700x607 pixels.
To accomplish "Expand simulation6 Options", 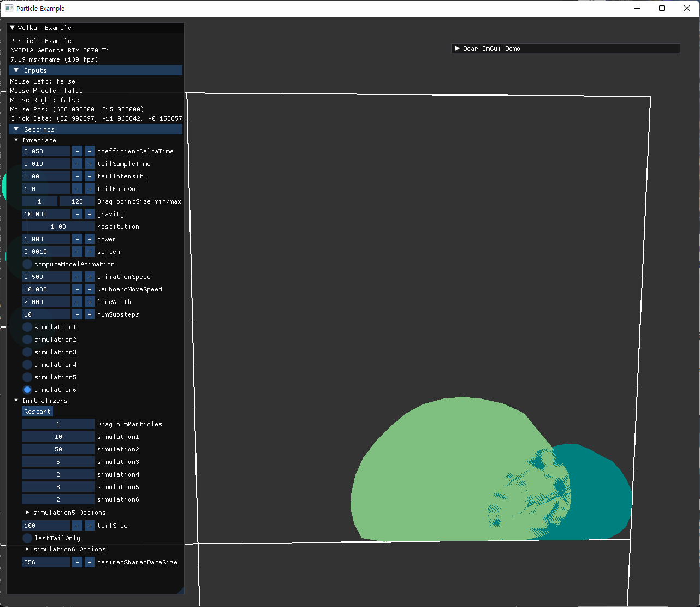I will pyautogui.click(x=27, y=549).
